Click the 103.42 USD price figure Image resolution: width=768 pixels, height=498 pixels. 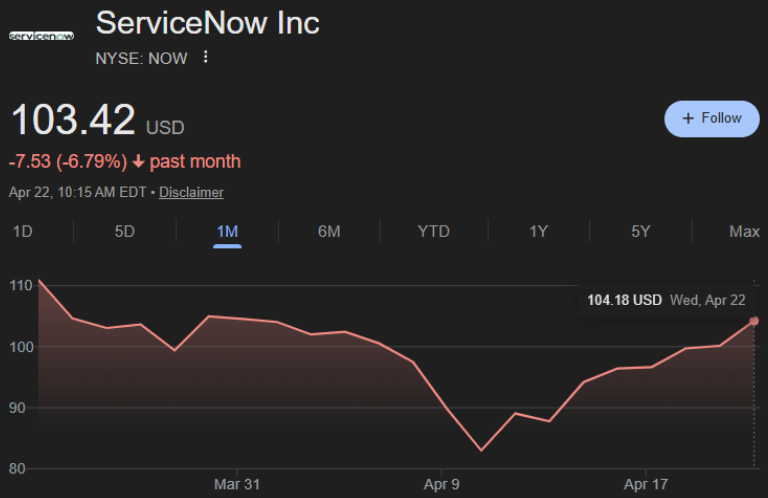tap(73, 121)
